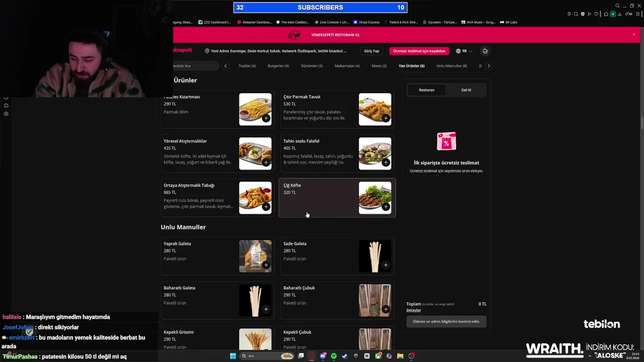This screenshot has width=644, height=362.
Task: Open the Tahin soslu Falafel product image
Action: pos(375,153)
